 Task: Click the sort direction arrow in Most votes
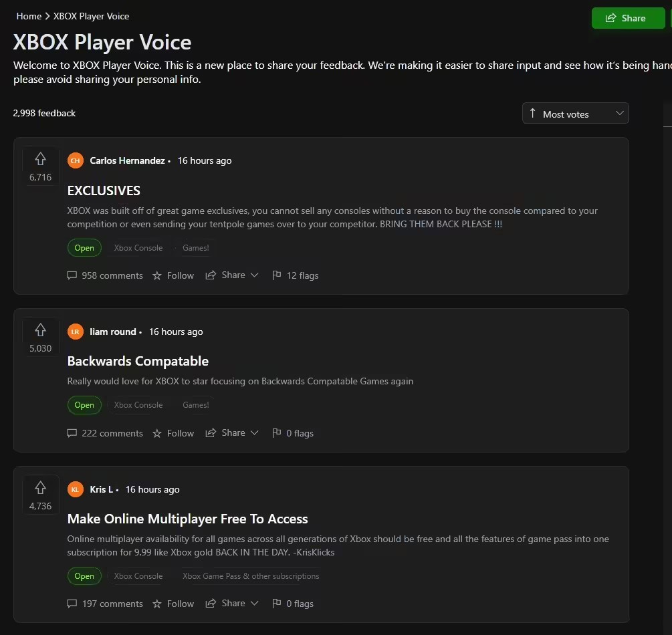pyautogui.click(x=533, y=113)
